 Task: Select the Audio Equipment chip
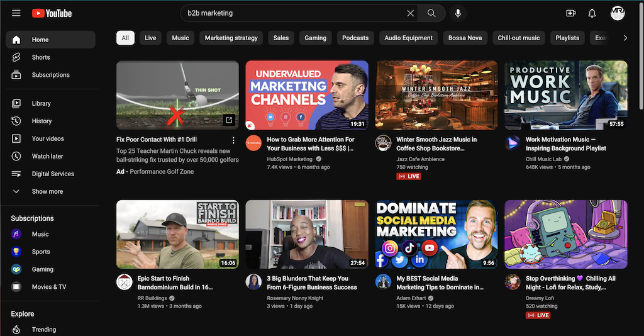pyautogui.click(x=409, y=38)
